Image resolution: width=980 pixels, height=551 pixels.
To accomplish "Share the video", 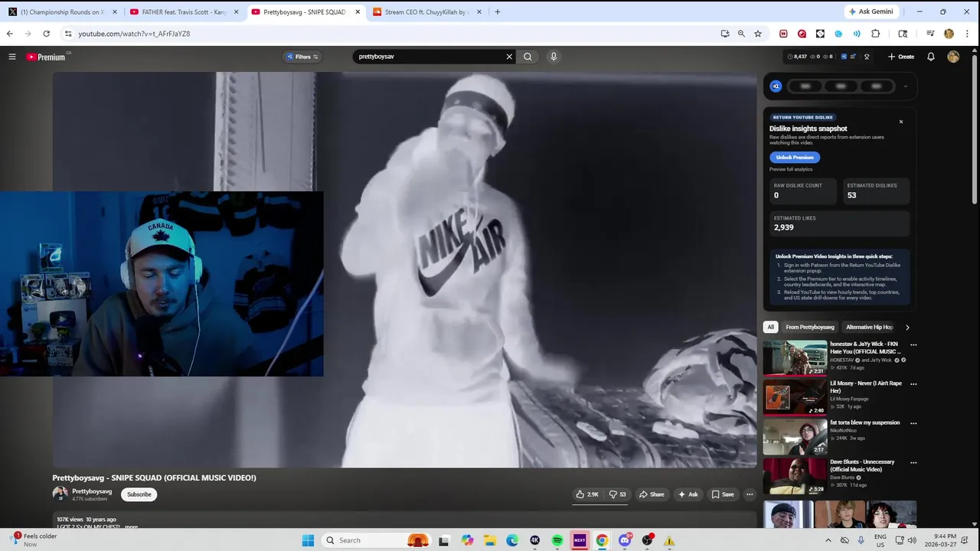I will pos(652,494).
